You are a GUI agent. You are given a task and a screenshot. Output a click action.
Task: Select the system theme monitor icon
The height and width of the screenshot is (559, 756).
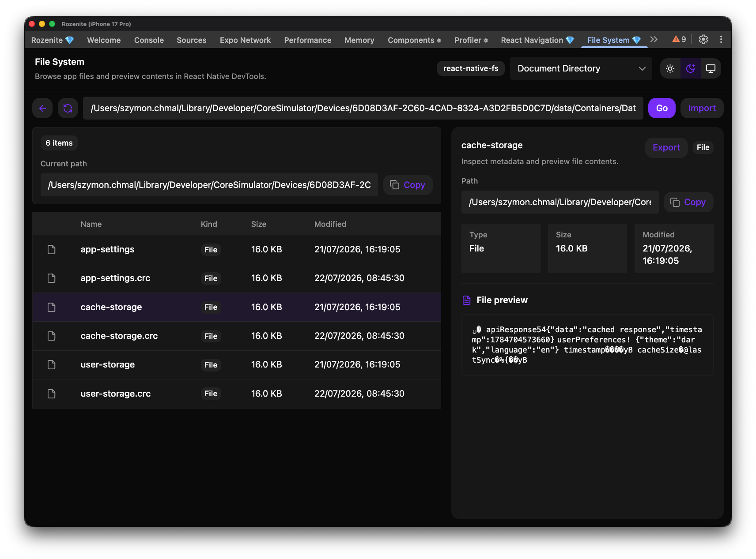pyautogui.click(x=711, y=69)
